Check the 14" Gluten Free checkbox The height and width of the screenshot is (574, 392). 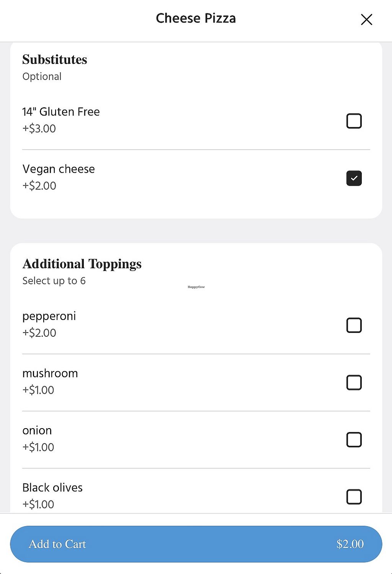[x=354, y=121]
